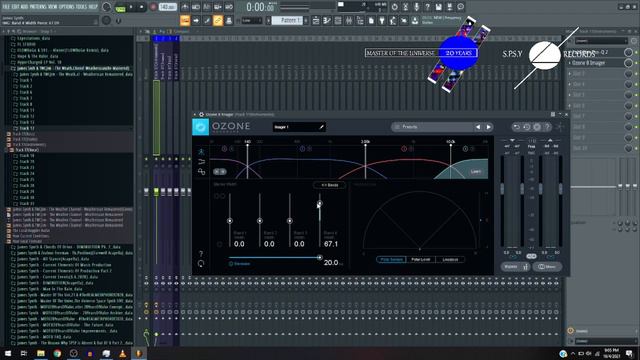
Task: Toggle Band 2 power on crossover display
Action: click(x=302, y=149)
